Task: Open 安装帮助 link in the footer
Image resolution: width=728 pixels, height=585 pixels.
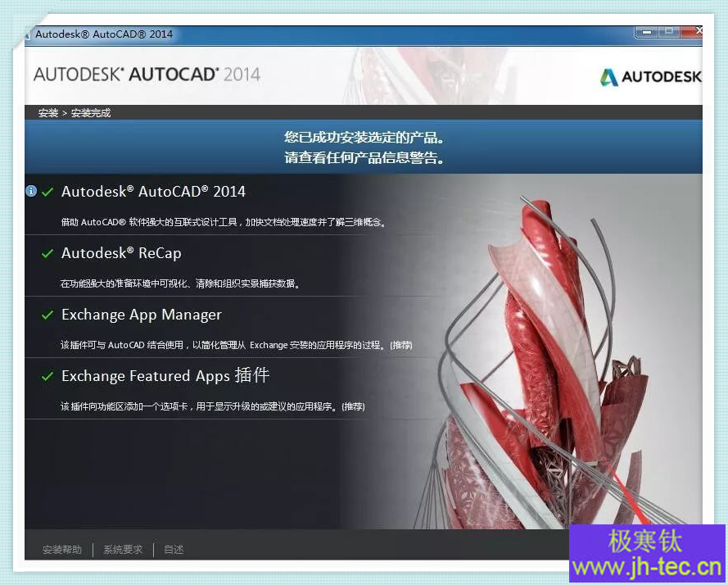Action: click(62, 550)
